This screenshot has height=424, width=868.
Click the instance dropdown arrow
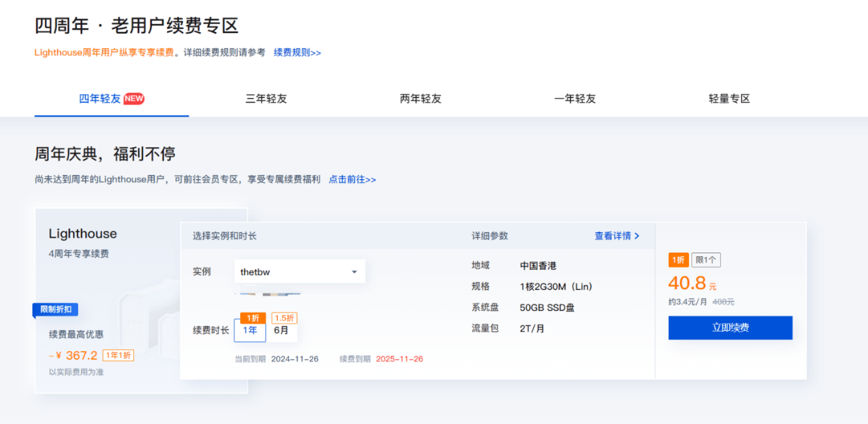coord(354,272)
